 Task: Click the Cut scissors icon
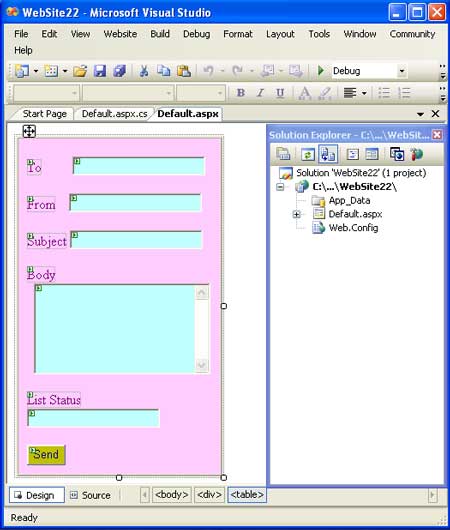[144, 71]
